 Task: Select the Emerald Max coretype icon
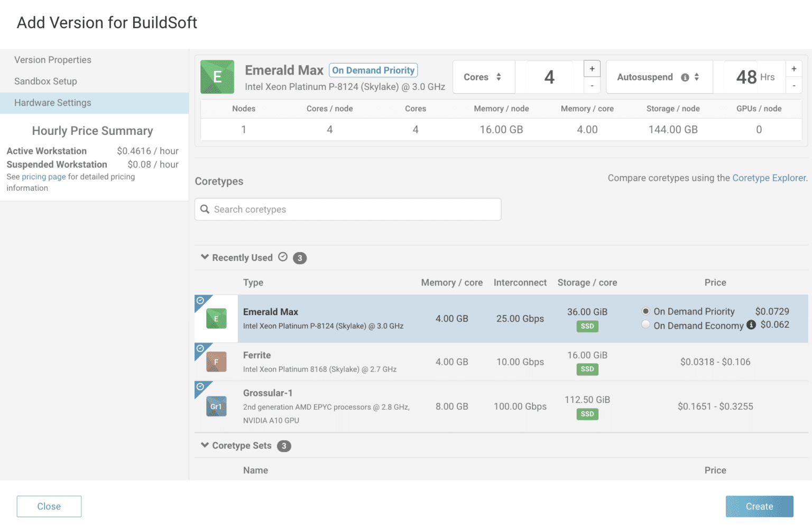(x=216, y=318)
